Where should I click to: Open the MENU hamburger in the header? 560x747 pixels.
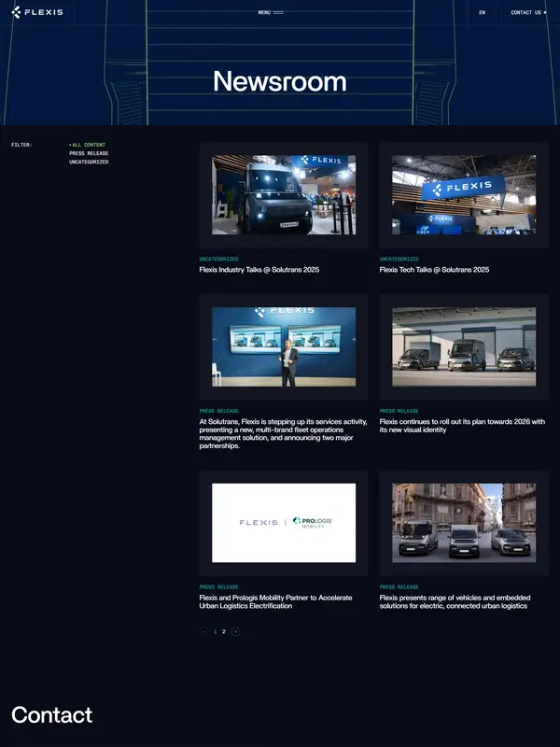tap(271, 13)
